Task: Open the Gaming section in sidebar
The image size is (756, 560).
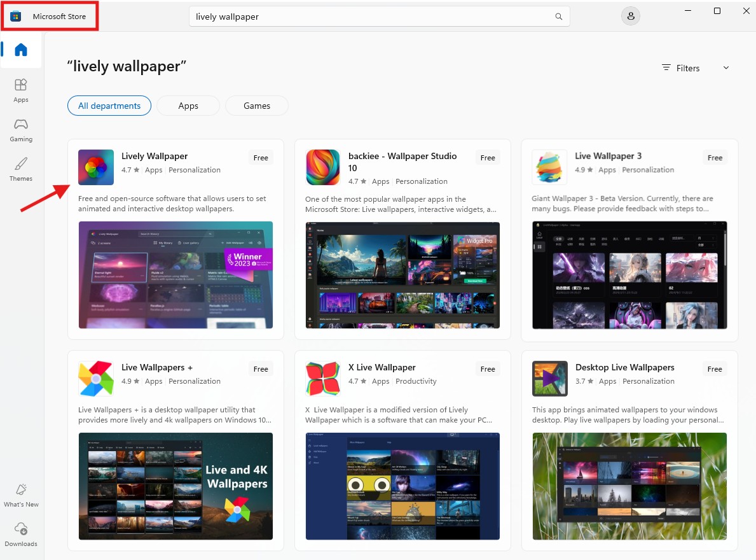Action: [x=21, y=129]
